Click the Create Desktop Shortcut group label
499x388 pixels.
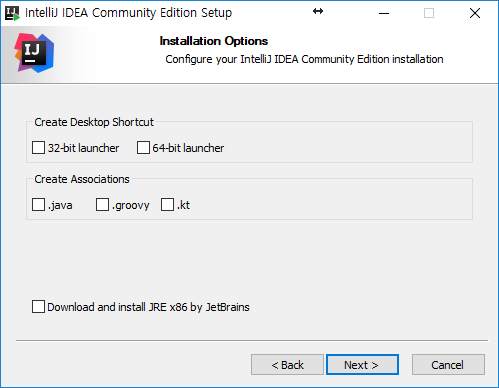pyautogui.click(x=94, y=122)
